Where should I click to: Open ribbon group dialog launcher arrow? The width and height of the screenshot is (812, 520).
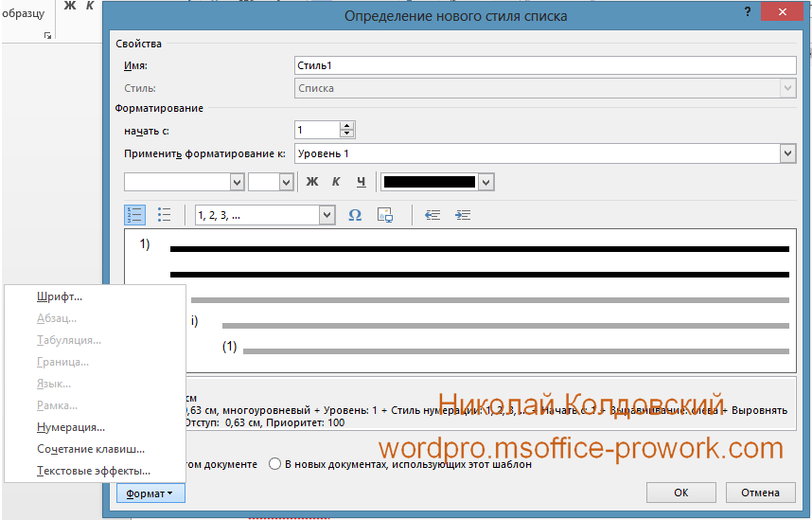pos(47,35)
